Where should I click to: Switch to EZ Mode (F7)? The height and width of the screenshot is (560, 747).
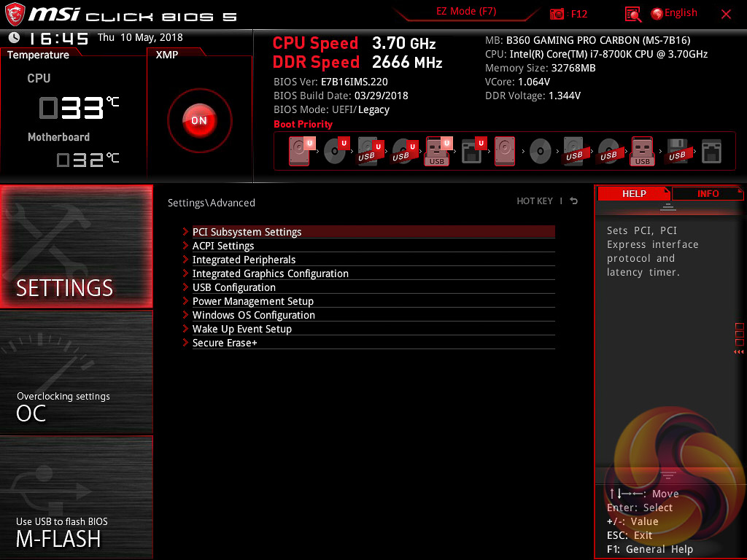click(x=466, y=12)
